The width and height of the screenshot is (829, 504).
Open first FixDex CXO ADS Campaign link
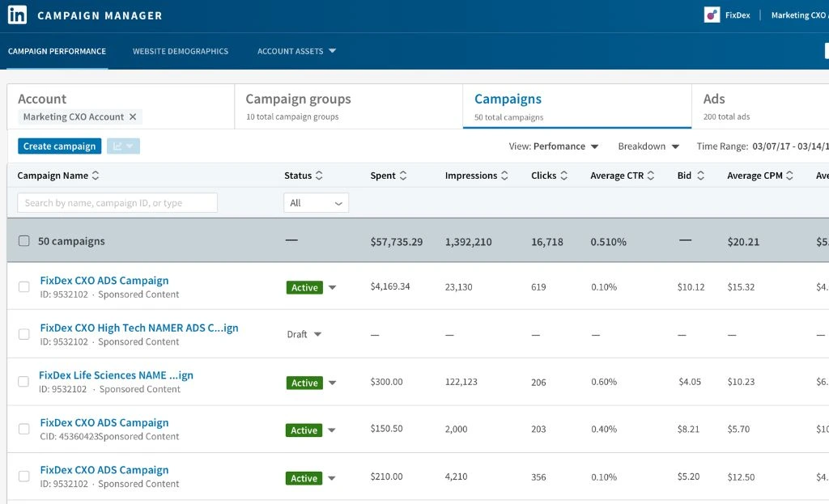(x=104, y=281)
